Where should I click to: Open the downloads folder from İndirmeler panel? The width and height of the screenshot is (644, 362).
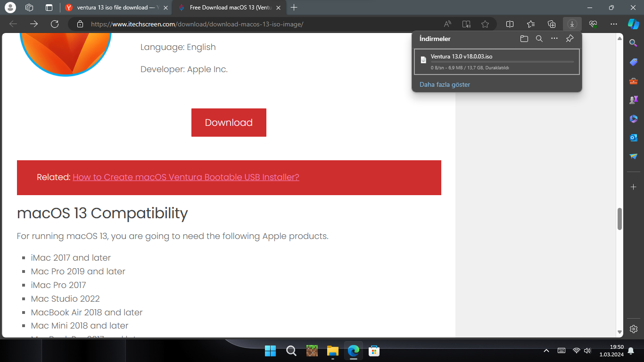(524, 39)
